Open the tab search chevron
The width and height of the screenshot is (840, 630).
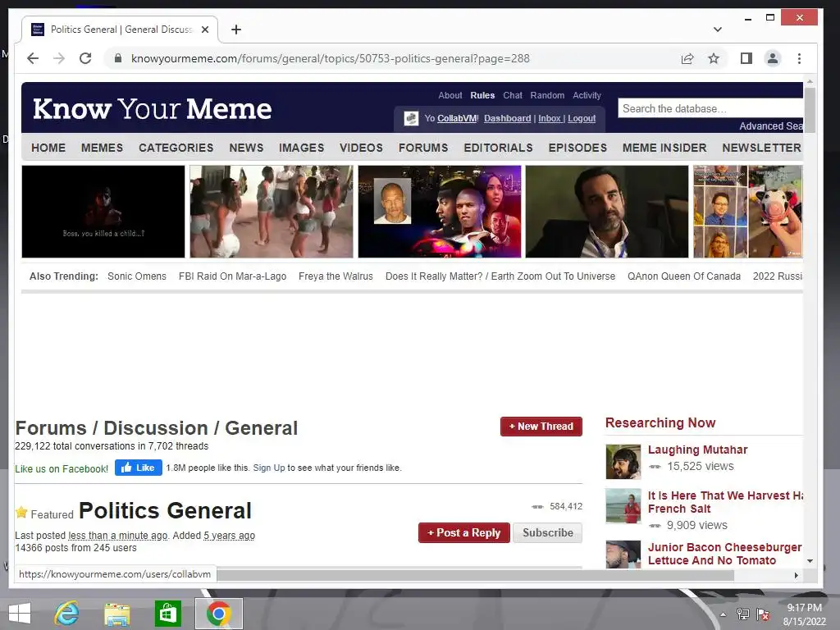coord(718,30)
